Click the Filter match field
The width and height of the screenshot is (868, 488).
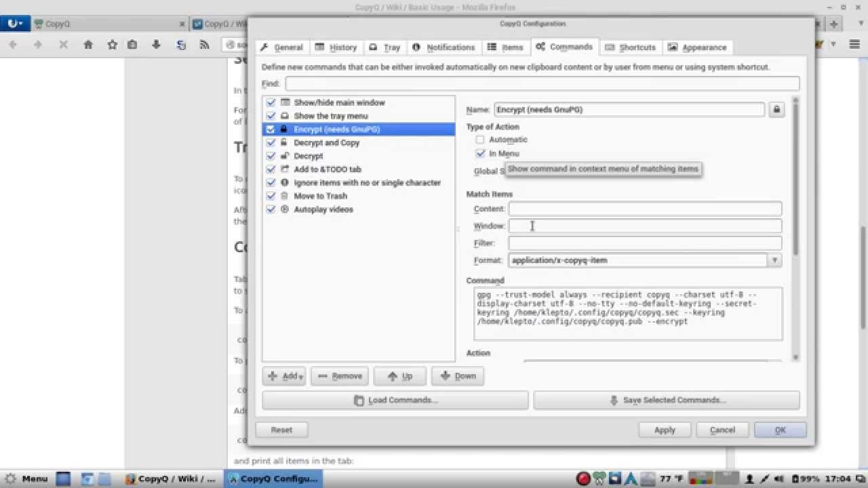click(x=645, y=243)
